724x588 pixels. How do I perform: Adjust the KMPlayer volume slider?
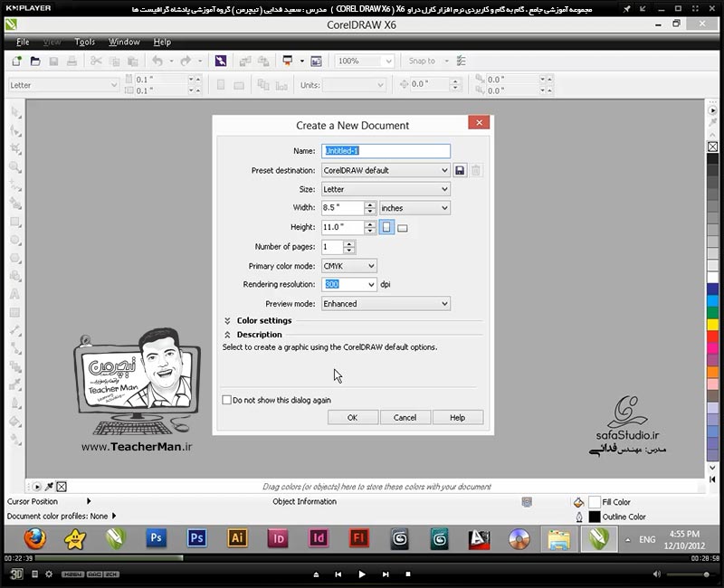coord(688,574)
